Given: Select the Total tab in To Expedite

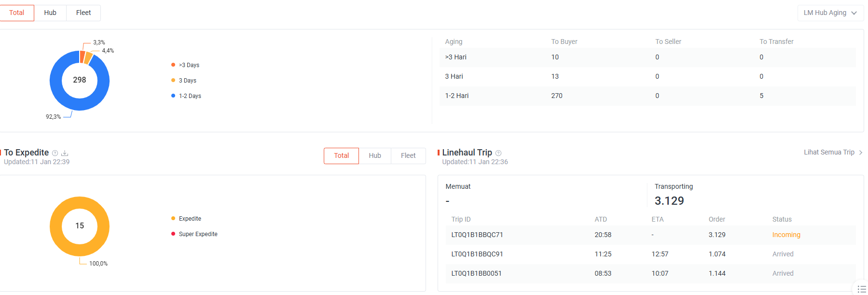Looking at the screenshot, I should click(x=341, y=156).
